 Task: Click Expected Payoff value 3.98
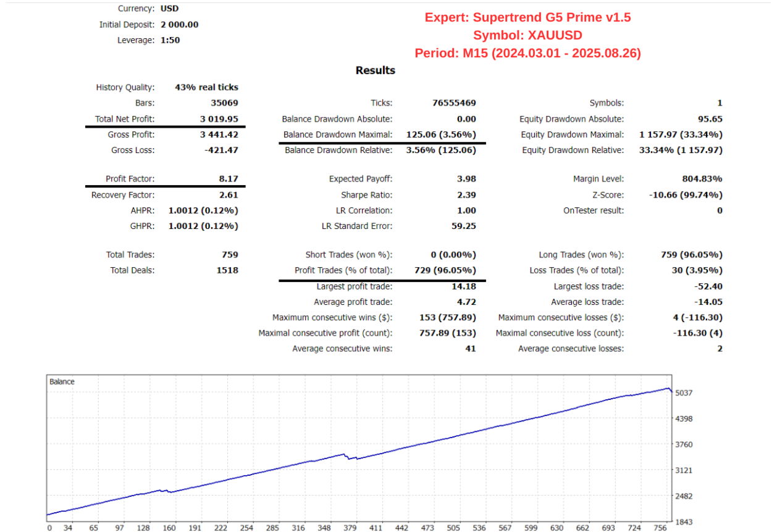click(466, 179)
